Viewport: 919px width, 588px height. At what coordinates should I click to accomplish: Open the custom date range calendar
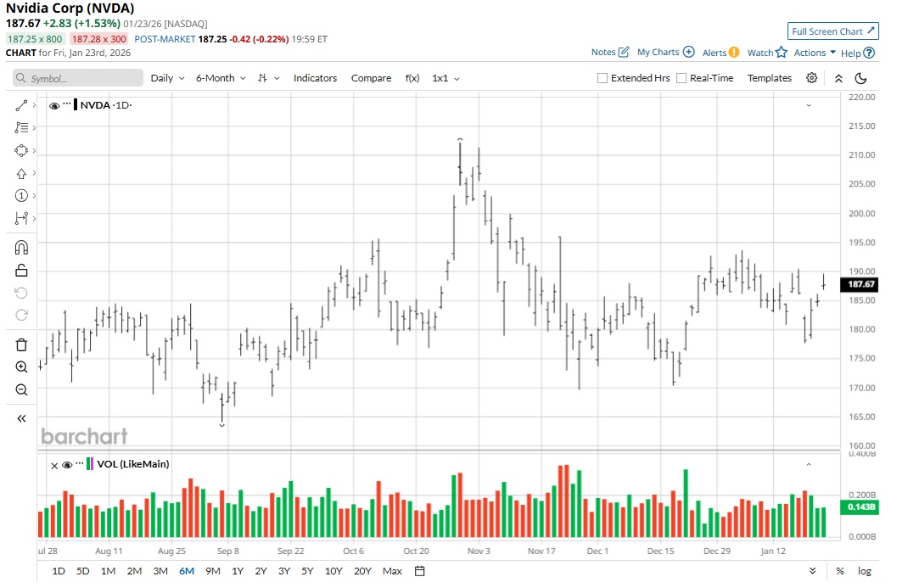tap(420, 571)
